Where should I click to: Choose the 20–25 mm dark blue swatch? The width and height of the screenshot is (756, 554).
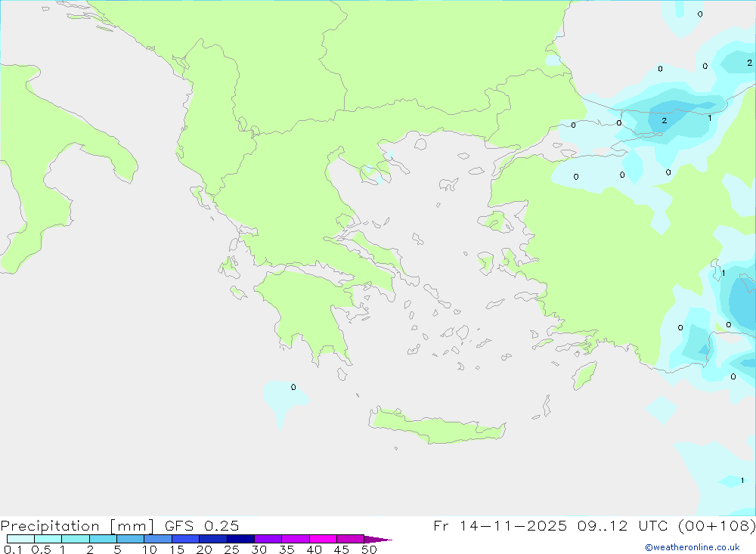pos(213,539)
